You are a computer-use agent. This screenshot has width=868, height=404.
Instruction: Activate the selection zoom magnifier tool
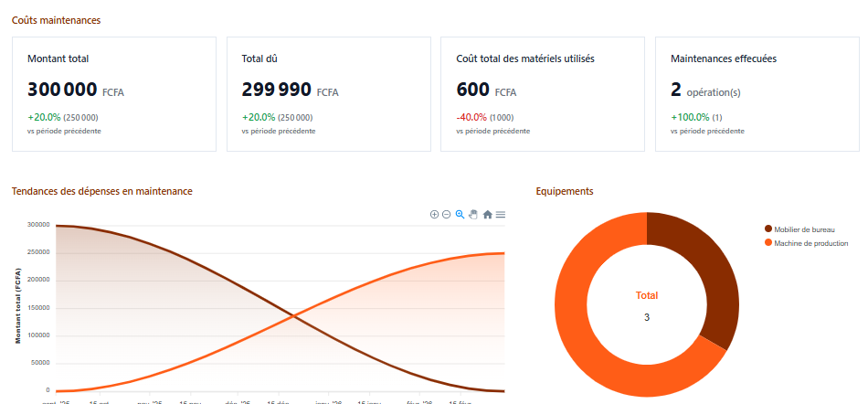[x=460, y=215]
